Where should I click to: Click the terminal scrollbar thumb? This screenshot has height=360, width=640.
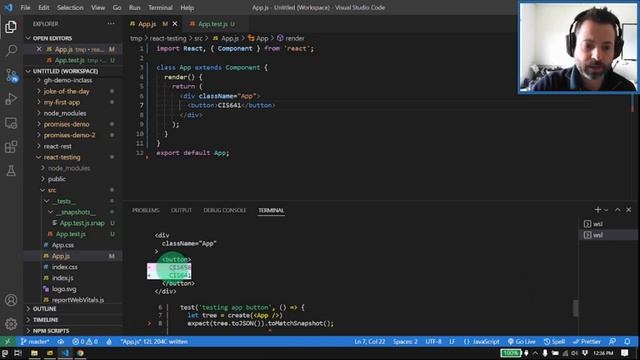[576, 308]
